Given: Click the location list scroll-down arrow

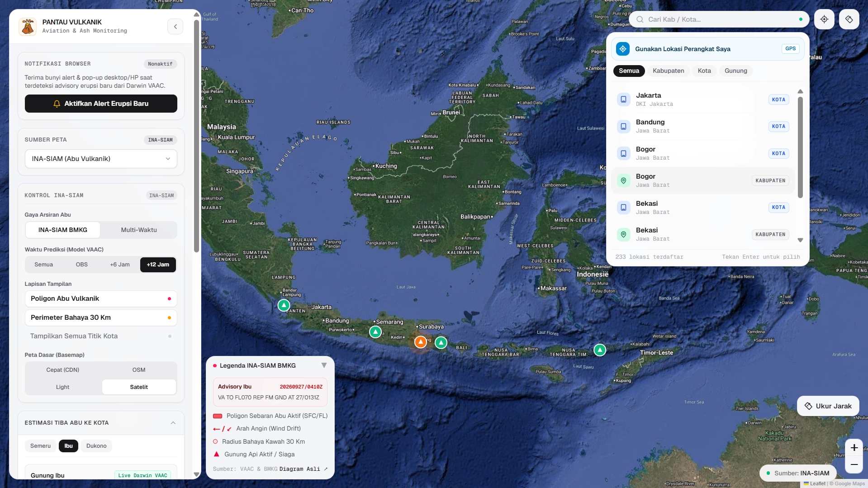Looking at the screenshot, I should tap(800, 240).
